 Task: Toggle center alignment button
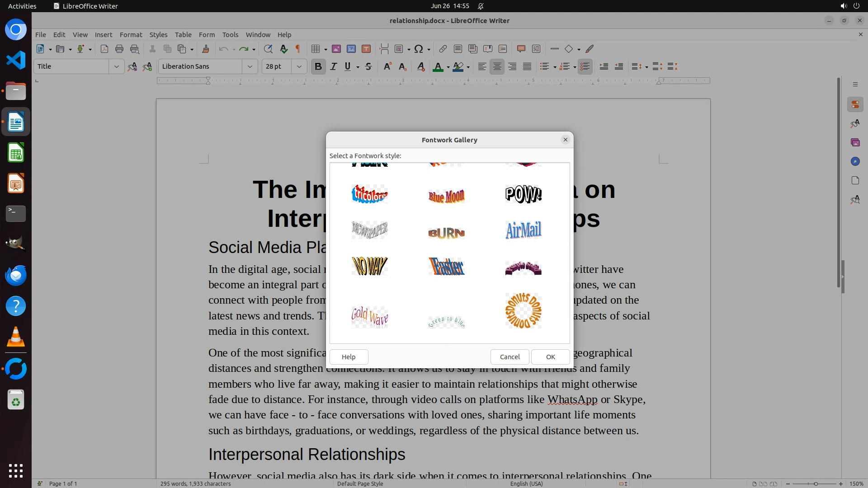497,66
